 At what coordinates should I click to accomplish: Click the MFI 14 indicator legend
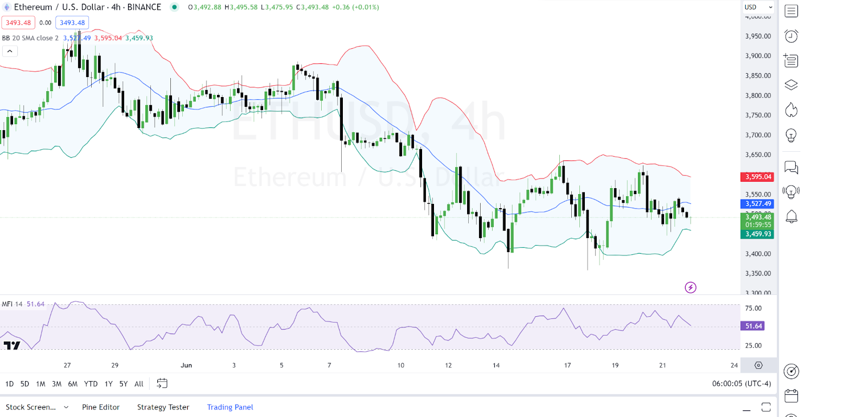coord(12,304)
